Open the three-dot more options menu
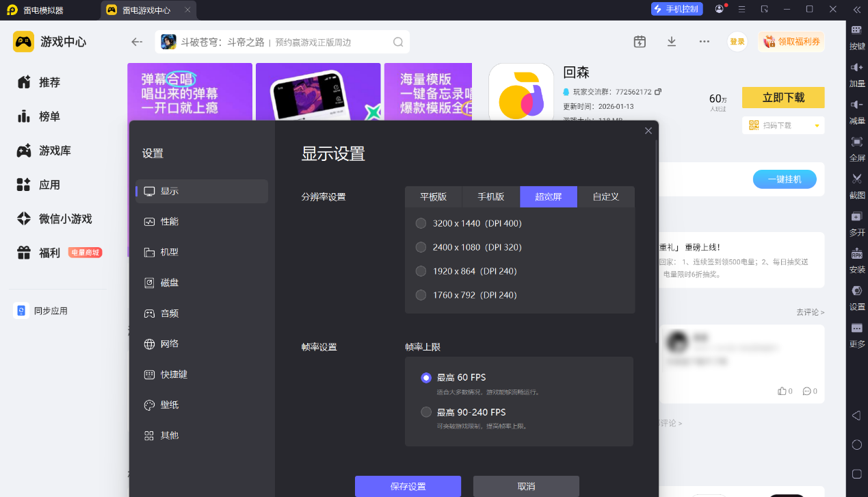This screenshot has height=497, width=868. click(x=704, y=42)
